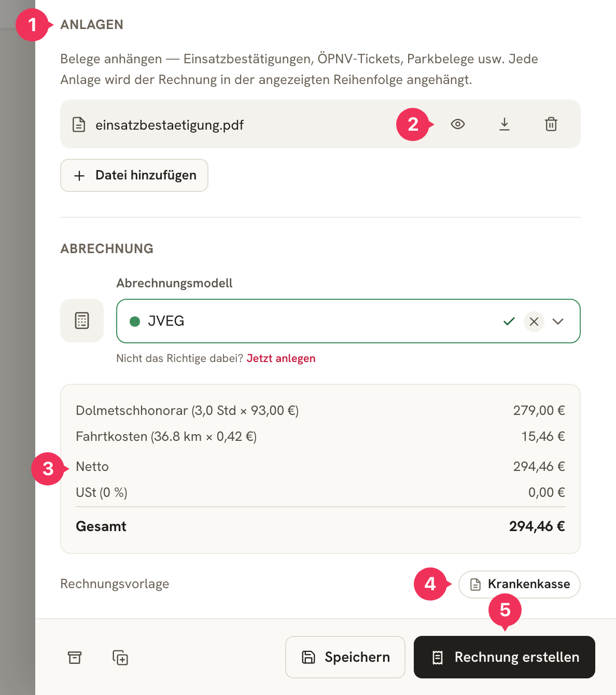This screenshot has height=695, width=616.
Task: Preview einsatzbestaetigung.pdf with the eye icon
Action: pyautogui.click(x=457, y=124)
